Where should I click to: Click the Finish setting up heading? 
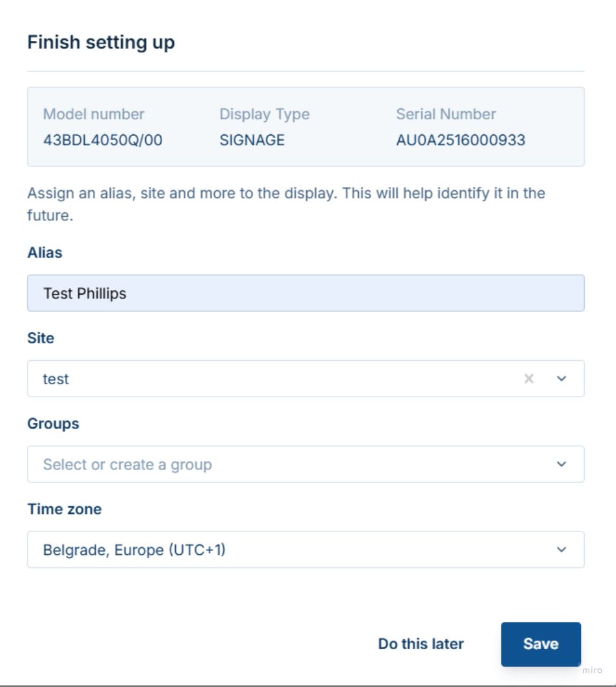[x=101, y=43]
